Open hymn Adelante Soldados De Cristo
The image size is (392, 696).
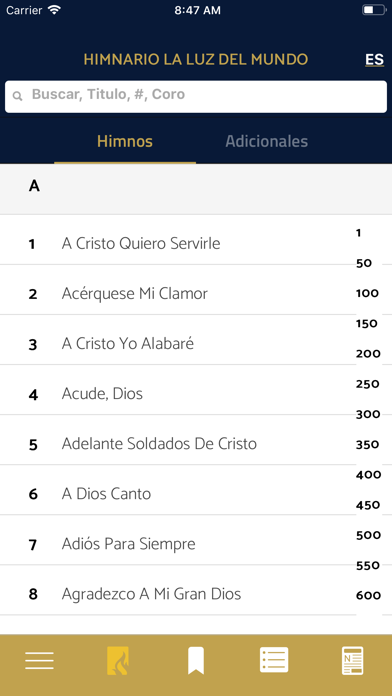point(178,444)
